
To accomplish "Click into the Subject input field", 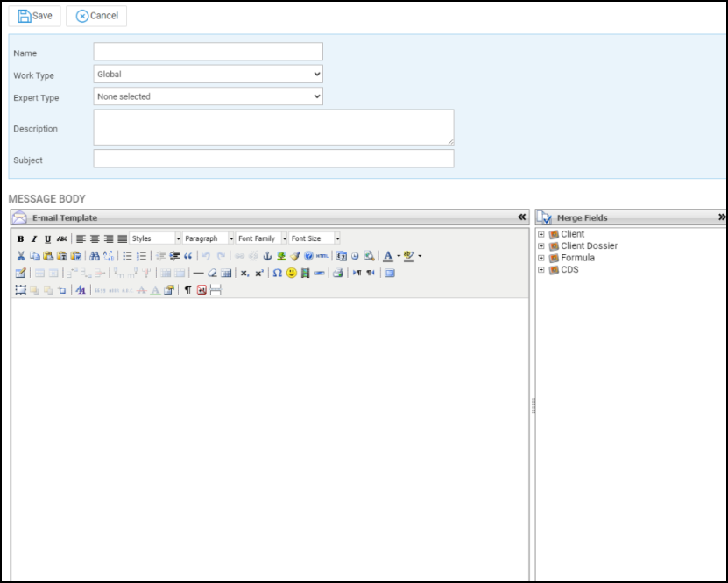I will click(x=273, y=159).
